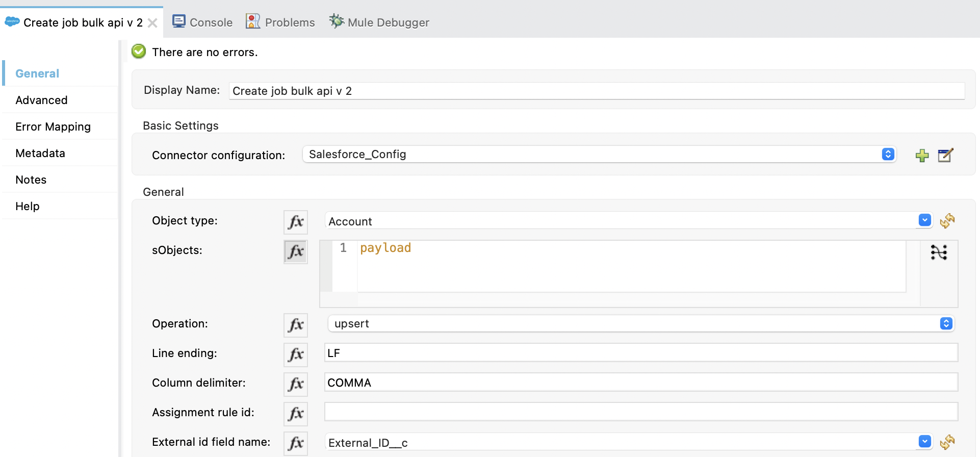The width and height of the screenshot is (980, 457).
Task: Click the Console monitor icon
Action: point(179,21)
